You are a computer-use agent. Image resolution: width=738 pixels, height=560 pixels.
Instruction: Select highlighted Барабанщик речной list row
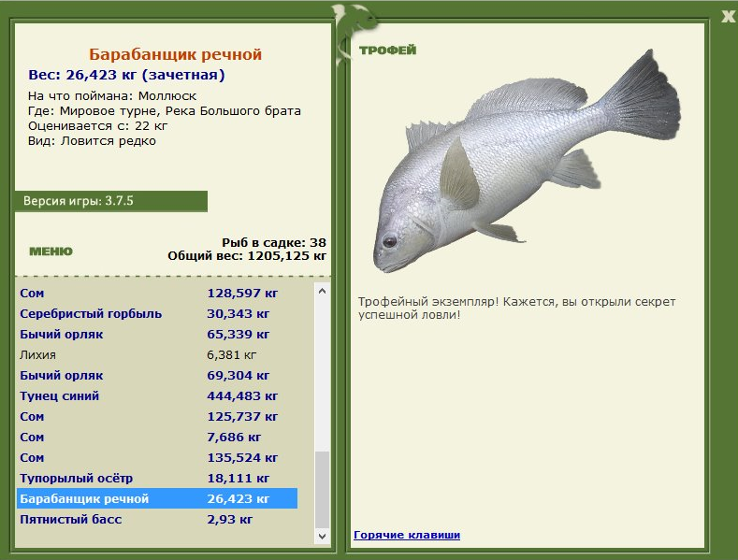[157, 499]
